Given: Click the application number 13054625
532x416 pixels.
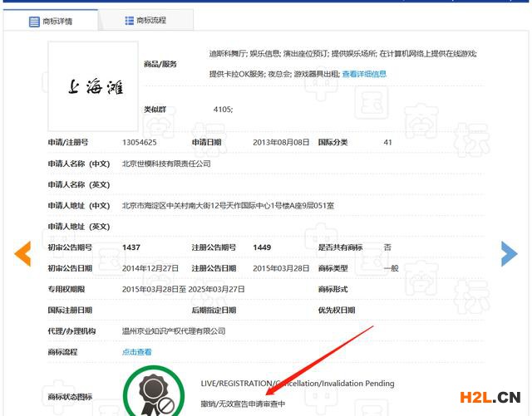Looking at the screenshot, I should tap(140, 143).
